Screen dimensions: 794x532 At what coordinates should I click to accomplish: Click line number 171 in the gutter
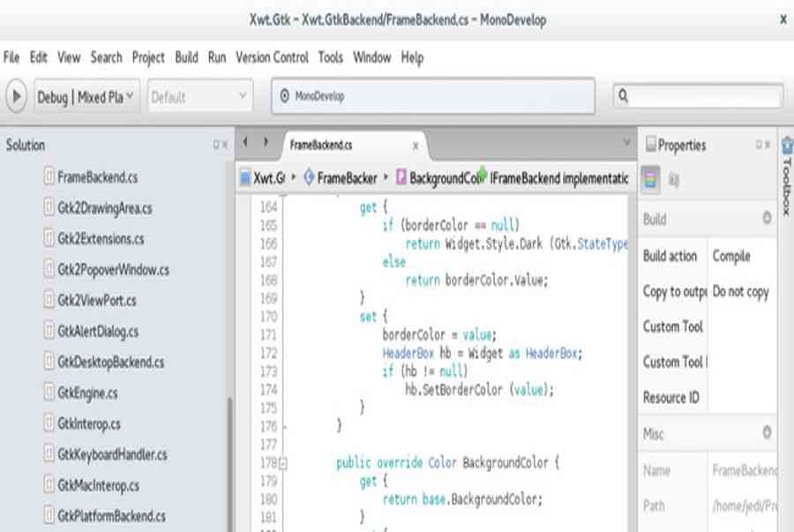(268, 334)
